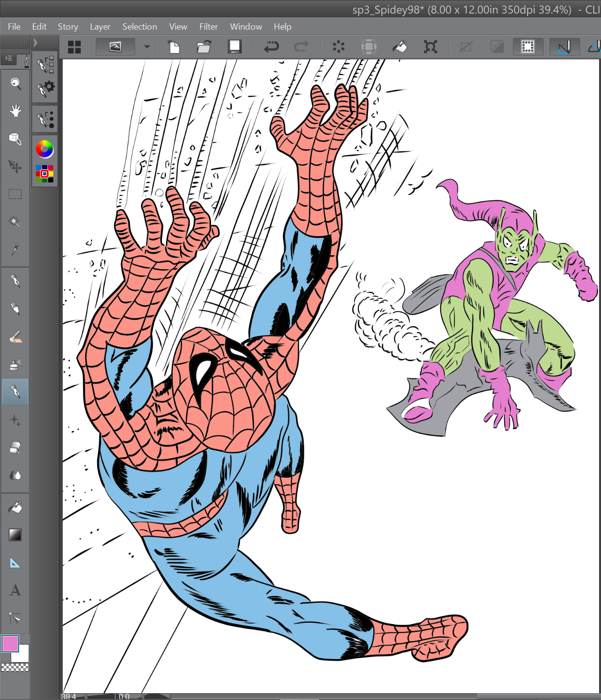Click the Invert selected area icon
Screen dimensions: 601x700
(497, 47)
